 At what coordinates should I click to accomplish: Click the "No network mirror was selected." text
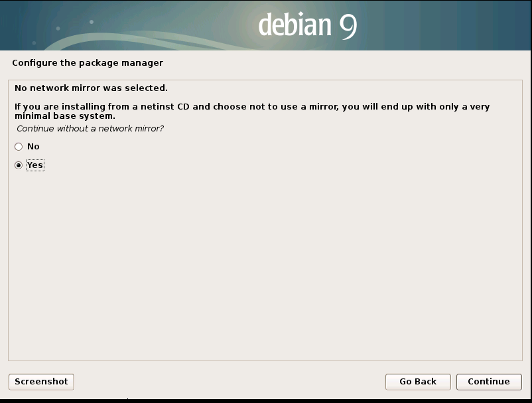click(x=92, y=88)
